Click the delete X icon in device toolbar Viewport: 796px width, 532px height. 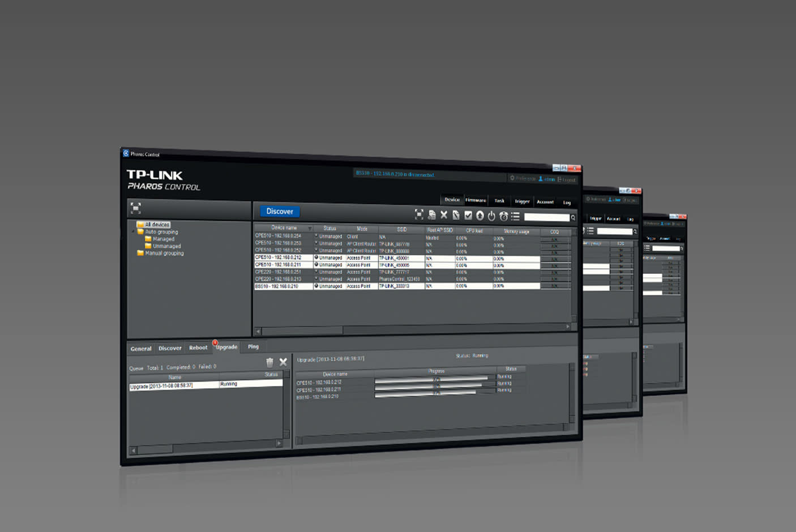[444, 215]
